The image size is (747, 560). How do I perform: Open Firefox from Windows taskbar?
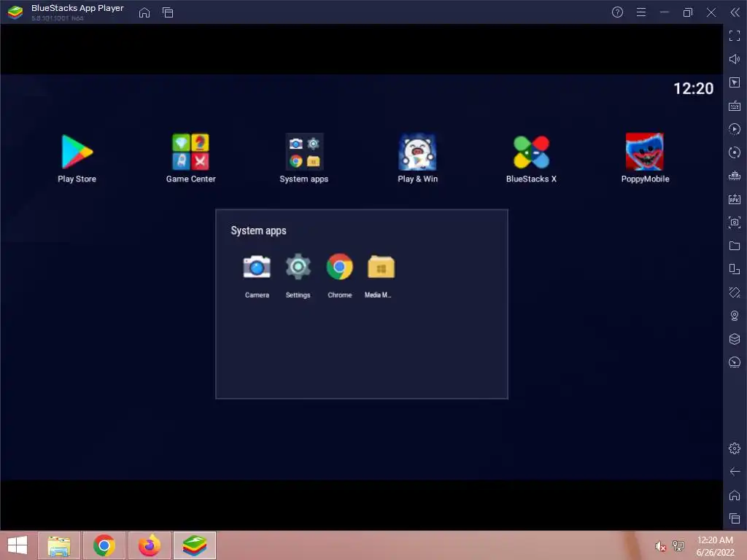tap(150, 545)
